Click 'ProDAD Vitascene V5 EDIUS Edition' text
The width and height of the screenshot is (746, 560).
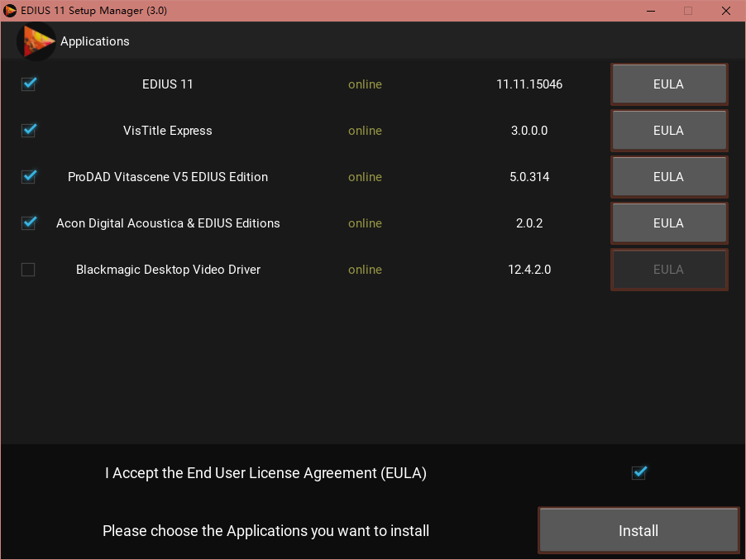click(167, 176)
